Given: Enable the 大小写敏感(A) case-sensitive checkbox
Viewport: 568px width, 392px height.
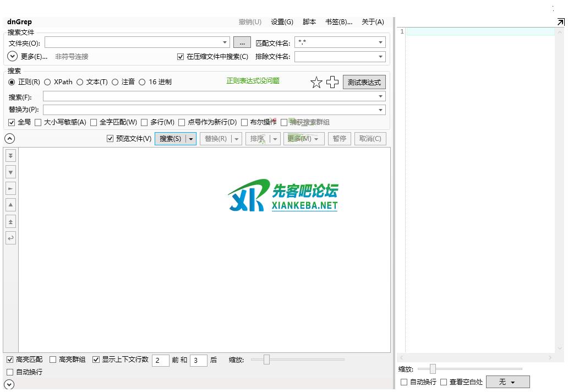Looking at the screenshot, I should click(x=39, y=122).
